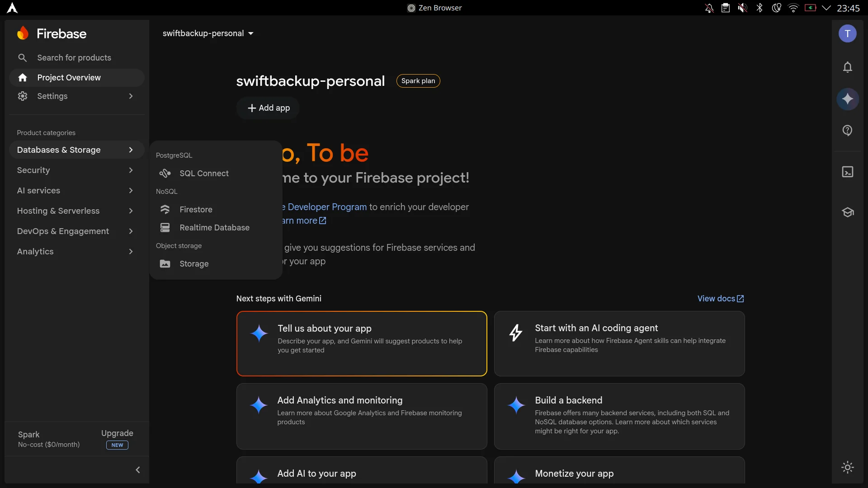Open the Cloud Shell terminal icon
The height and width of the screenshot is (488, 868).
pyautogui.click(x=848, y=172)
